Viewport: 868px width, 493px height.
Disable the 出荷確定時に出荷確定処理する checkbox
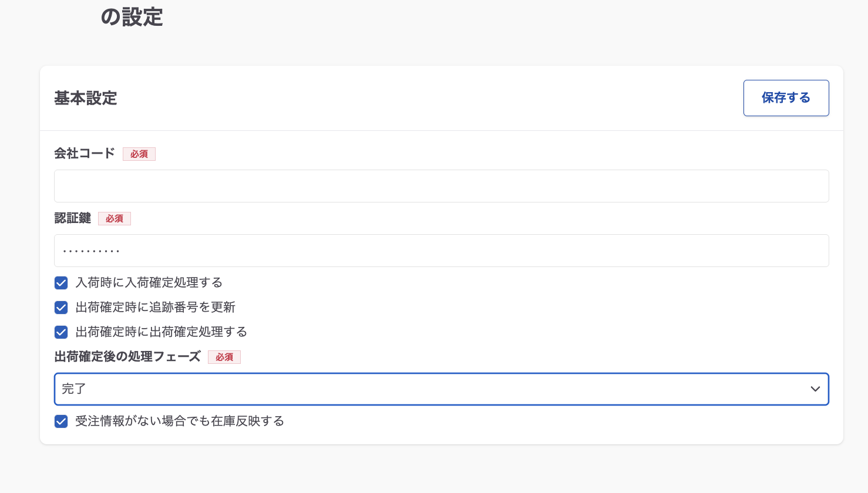pyautogui.click(x=61, y=332)
